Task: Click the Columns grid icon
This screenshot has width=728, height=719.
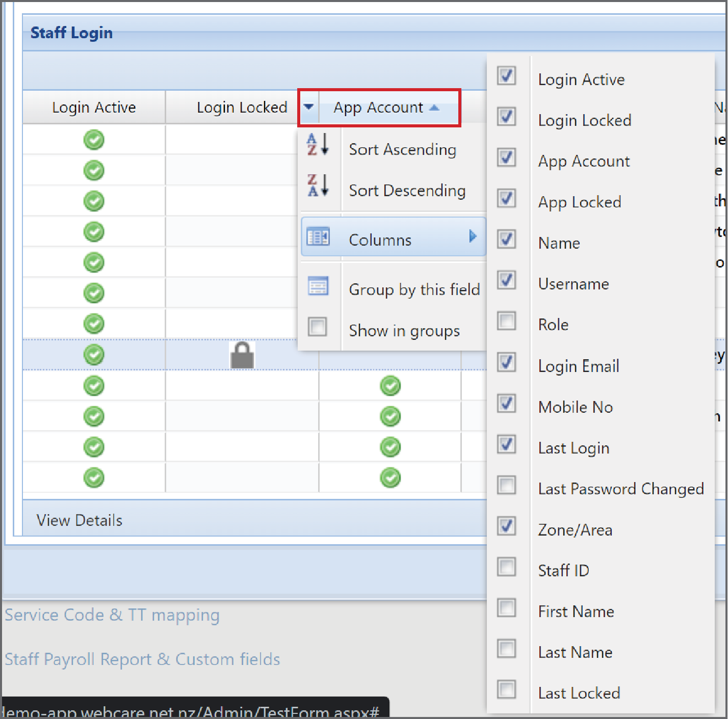Action: point(319,236)
